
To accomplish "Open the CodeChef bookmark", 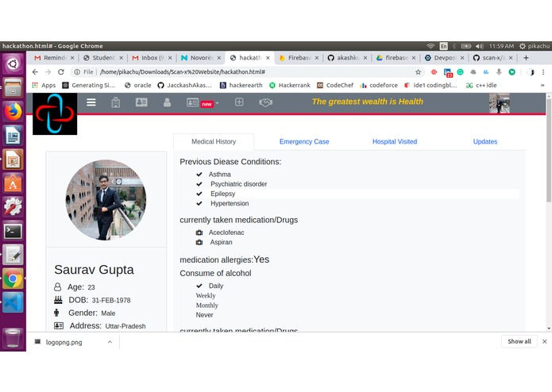I will (335, 85).
